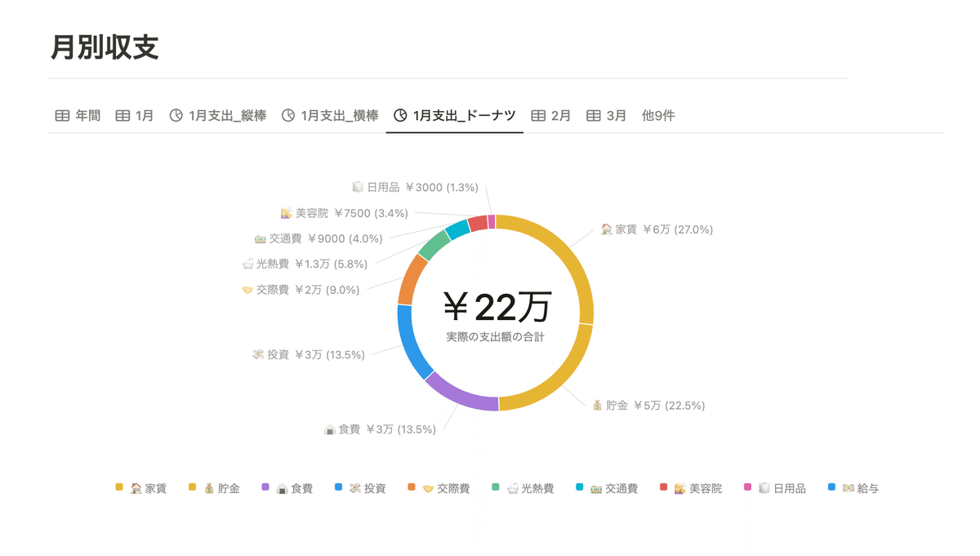Click the orange 交際費 legend color swatch
Image resolution: width=980 pixels, height=556 pixels.
412,487
